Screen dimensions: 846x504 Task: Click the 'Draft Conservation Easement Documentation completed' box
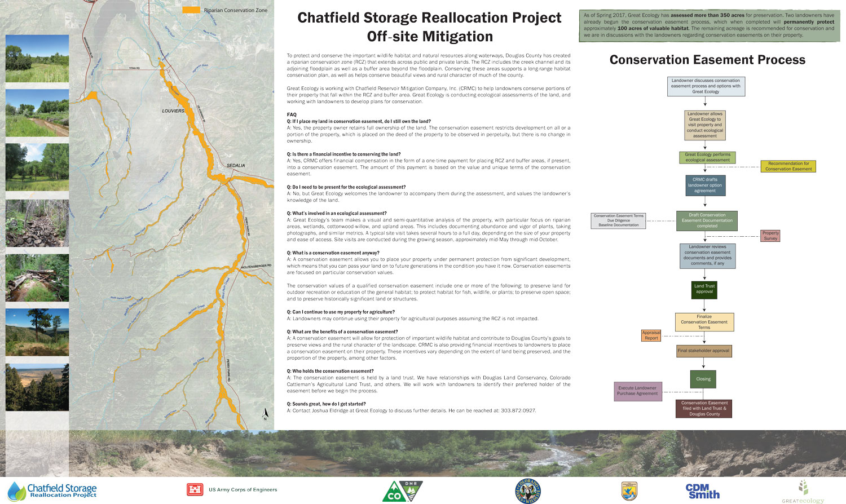[x=707, y=220]
